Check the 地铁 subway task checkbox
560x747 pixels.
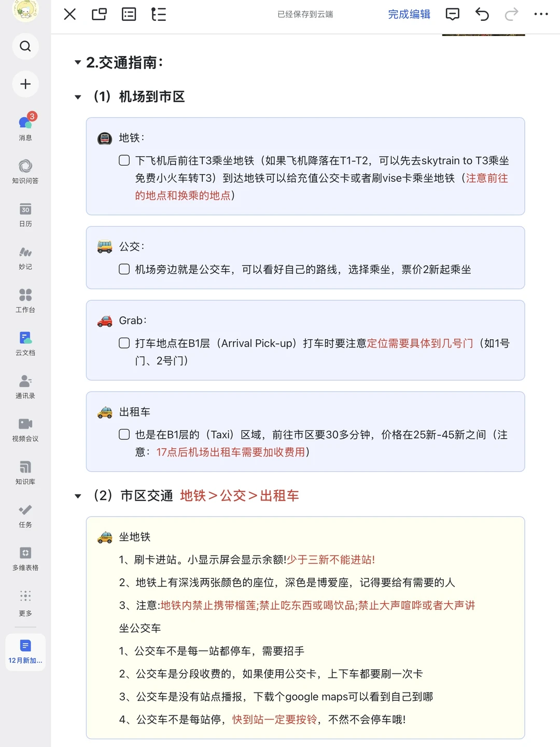coord(124,160)
